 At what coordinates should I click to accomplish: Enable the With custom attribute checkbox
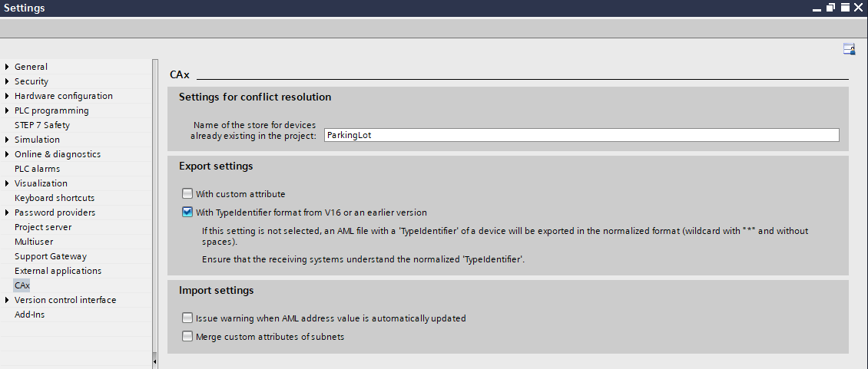[x=187, y=194]
